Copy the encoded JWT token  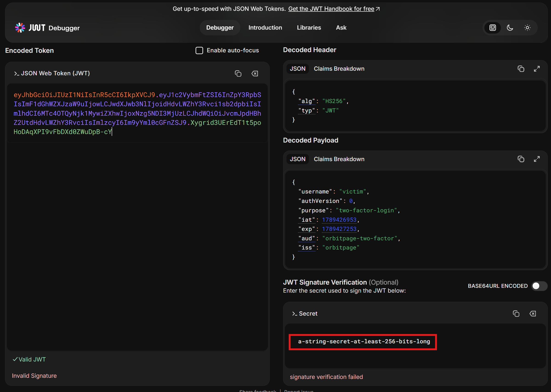[x=238, y=73]
